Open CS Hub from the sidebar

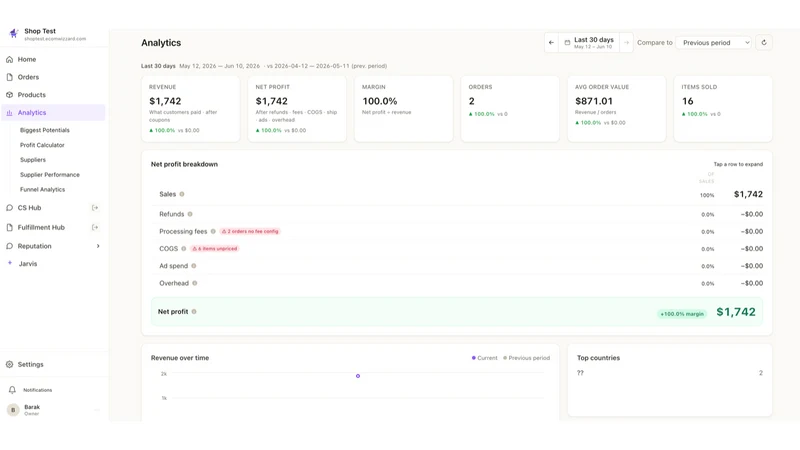click(x=29, y=208)
